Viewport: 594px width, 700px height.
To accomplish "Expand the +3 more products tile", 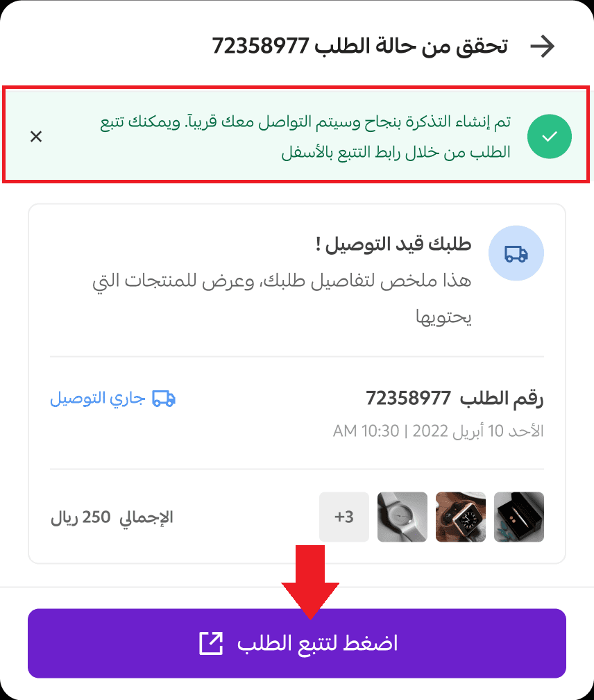I will [343, 517].
